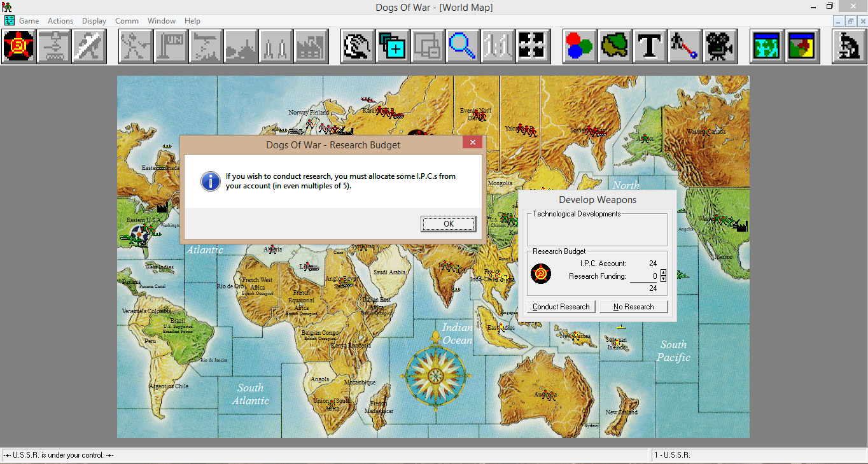Viewport: 868px width, 464px height.
Task: Click the U.S.S.R. emblem in Research Budget
Action: pos(541,274)
